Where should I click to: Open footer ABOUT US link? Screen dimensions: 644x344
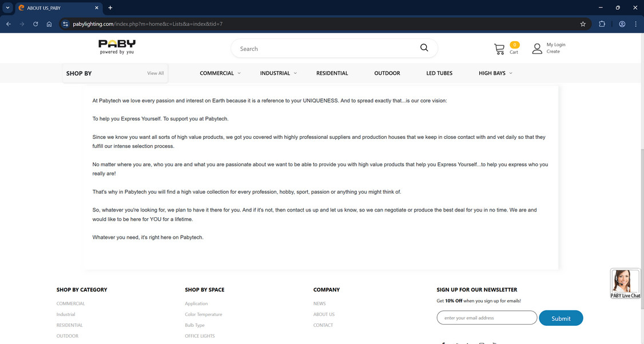324,314
